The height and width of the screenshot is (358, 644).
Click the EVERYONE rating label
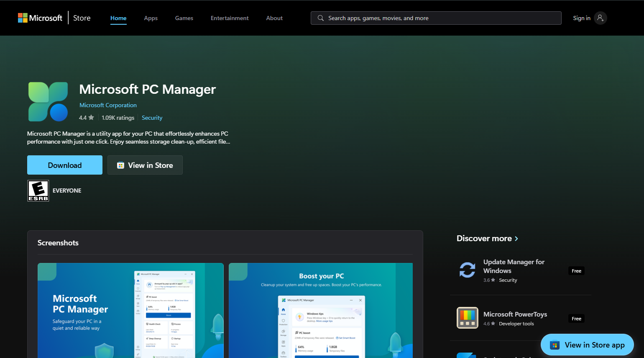pyautogui.click(x=67, y=191)
